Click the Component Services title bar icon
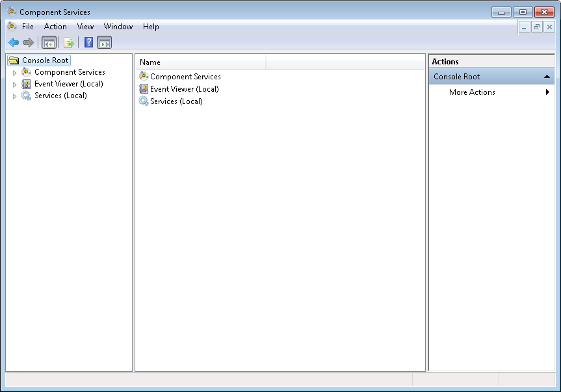The height and width of the screenshot is (392, 561). (x=12, y=12)
